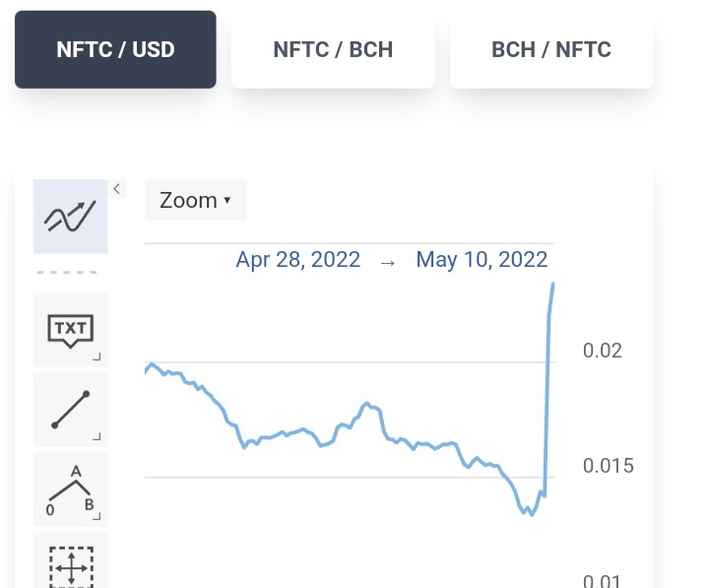Switch to the NFTC / USD tab
The width and height of the screenshot is (708, 588).
pos(115,49)
